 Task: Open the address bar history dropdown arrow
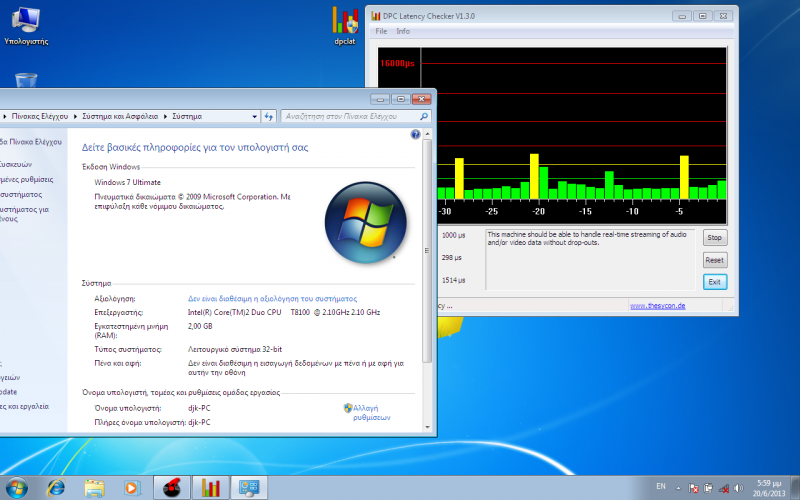click(x=255, y=116)
